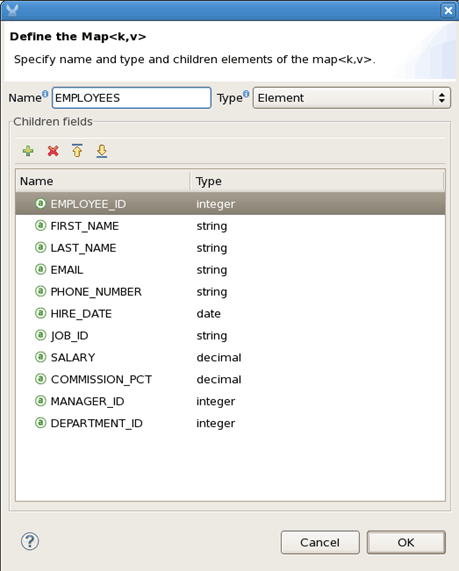Open the Type dropdown showing Element
The height and width of the screenshot is (571, 459).
[352, 98]
